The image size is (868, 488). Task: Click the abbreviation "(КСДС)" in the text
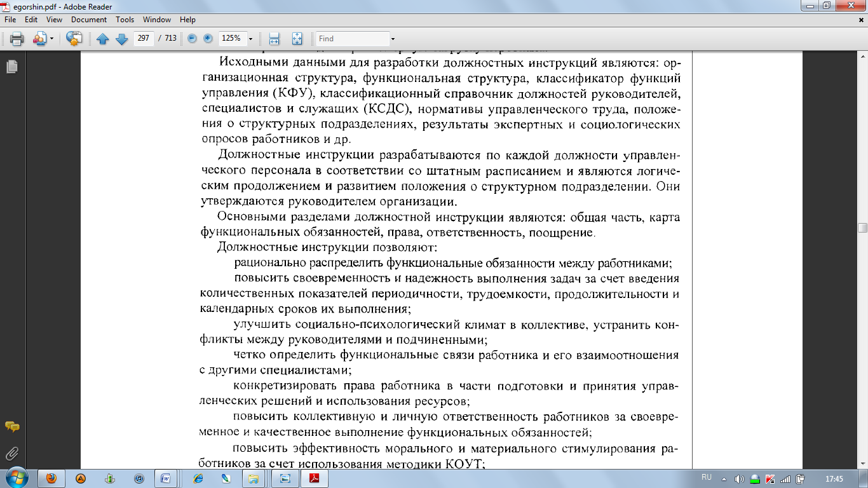[392, 109]
